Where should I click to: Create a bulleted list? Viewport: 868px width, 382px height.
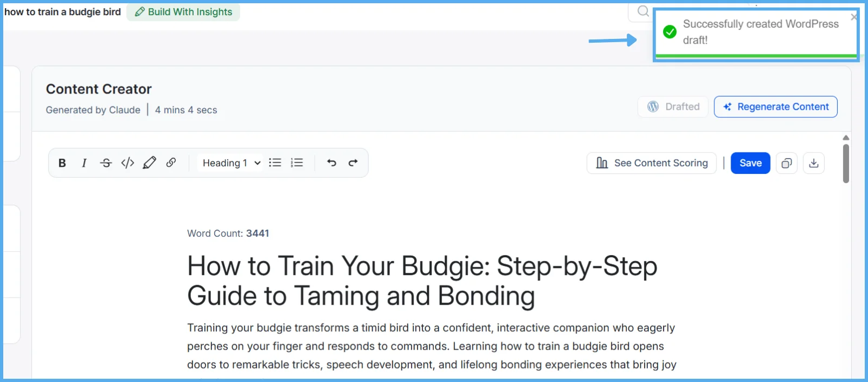(x=275, y=163)
